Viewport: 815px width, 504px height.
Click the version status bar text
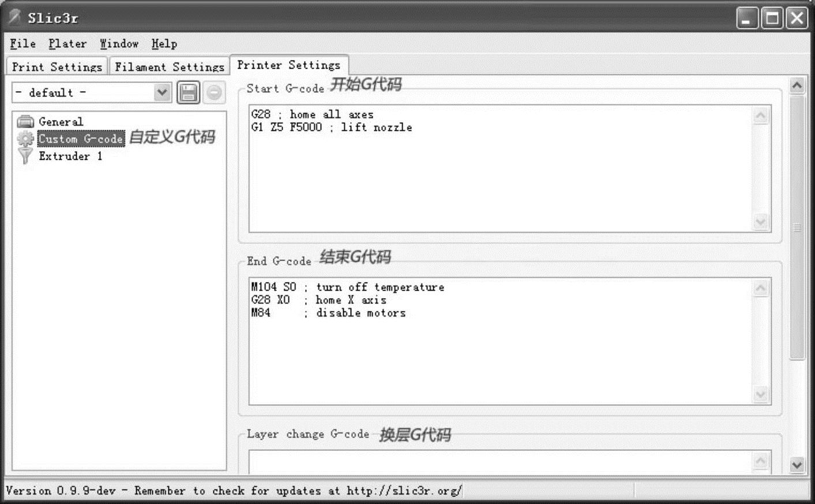tap(234, 491)
